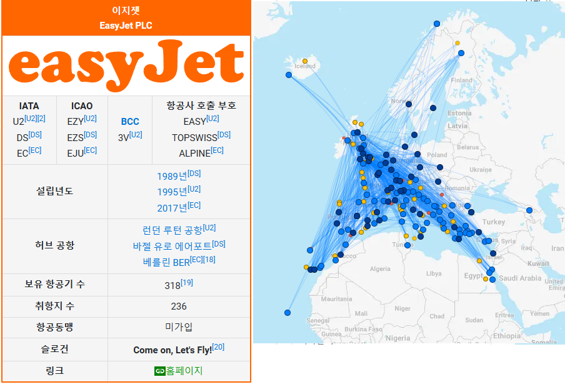Click the blue airport marker in Iceland

pyautogui.click(x=289, y=75)
